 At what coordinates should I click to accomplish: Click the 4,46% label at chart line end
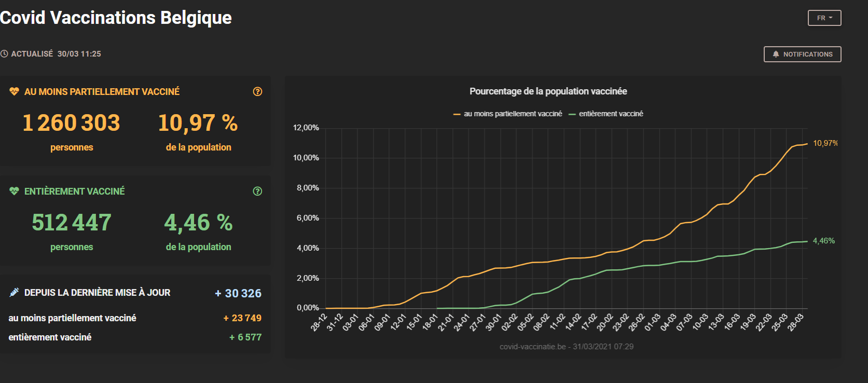823,241
